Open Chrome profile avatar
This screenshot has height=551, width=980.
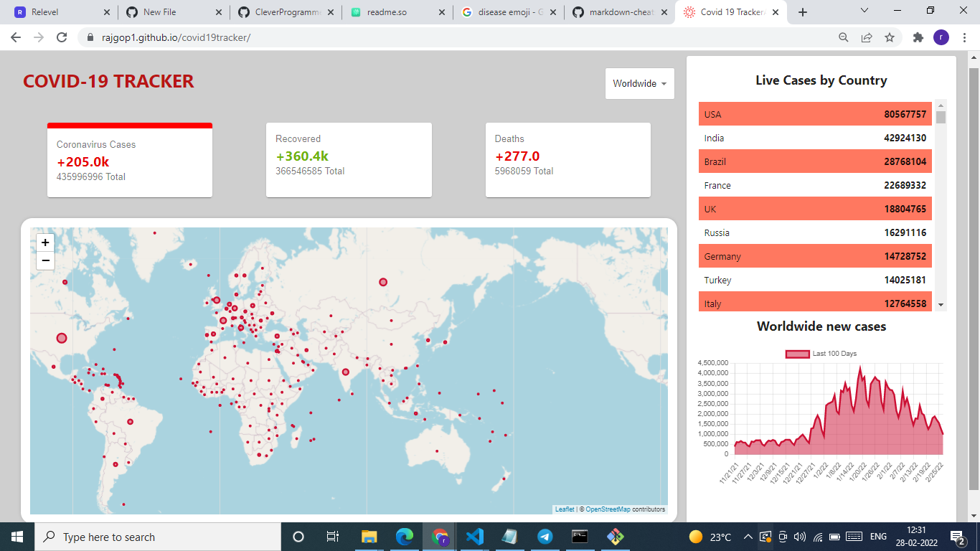click(x=941, y=37)
